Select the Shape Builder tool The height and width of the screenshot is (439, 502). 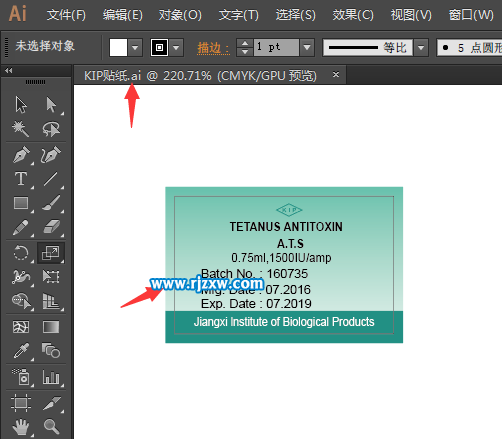pyautogui.click(x=21, y=301)
